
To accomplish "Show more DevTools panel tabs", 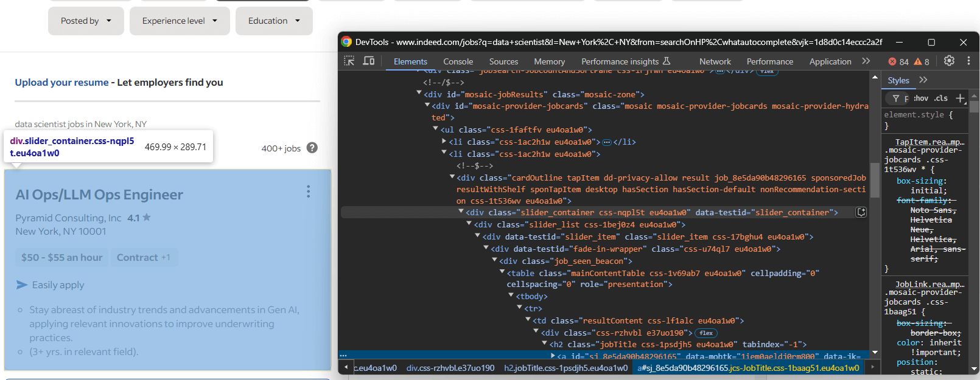I will coord(866,61).
